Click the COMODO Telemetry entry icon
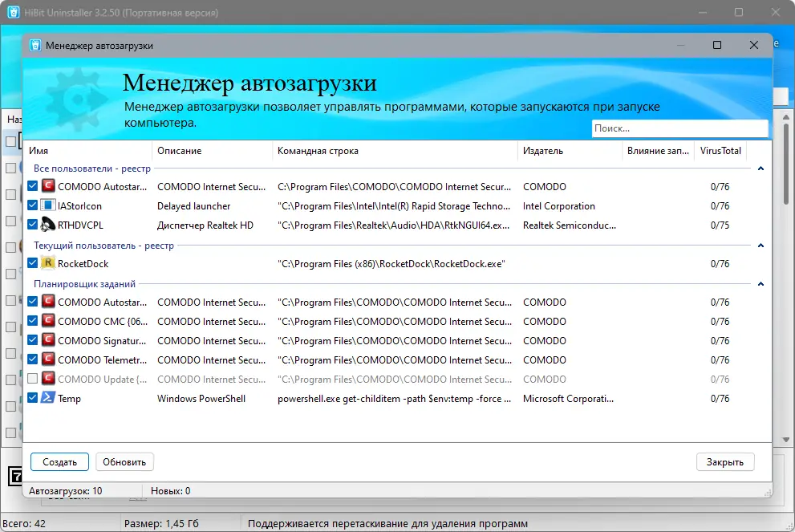The width and height of the screenshot is (795, 532). point(47,359)
